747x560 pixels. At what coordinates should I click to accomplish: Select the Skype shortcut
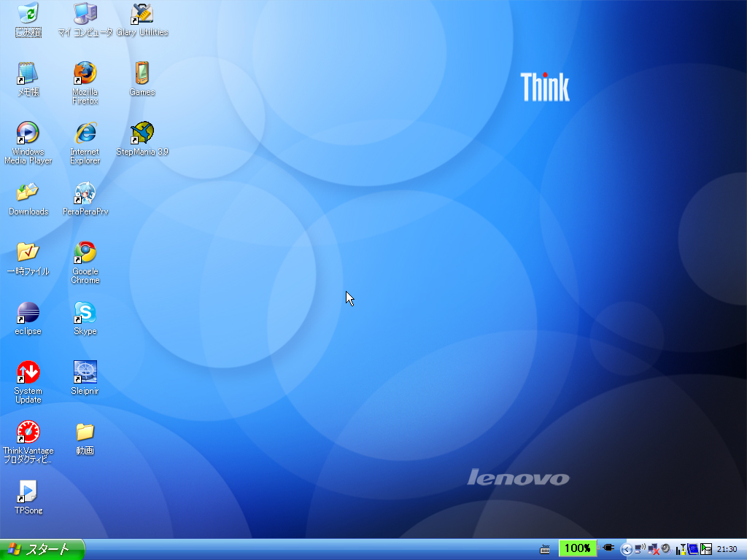(85, 318)
